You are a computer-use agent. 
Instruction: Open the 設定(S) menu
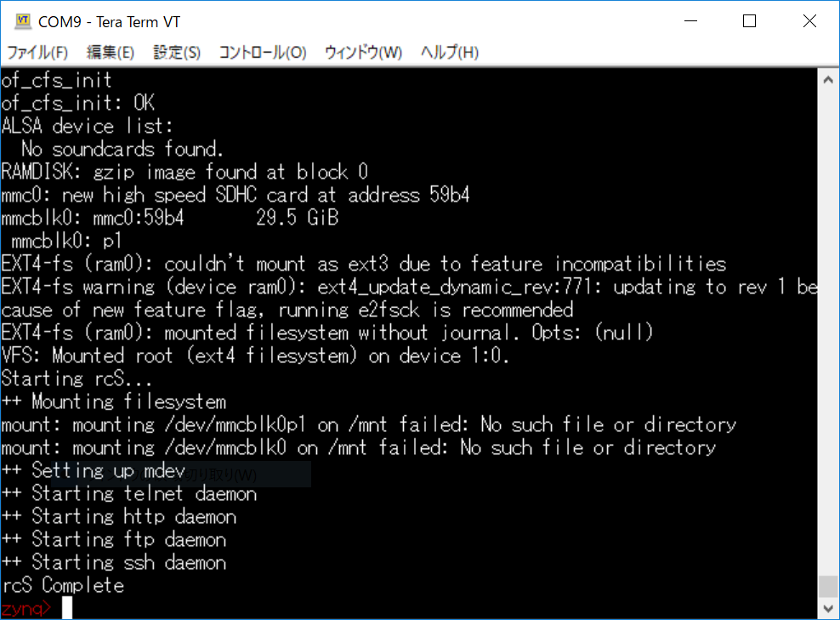(x=175, y=52)
